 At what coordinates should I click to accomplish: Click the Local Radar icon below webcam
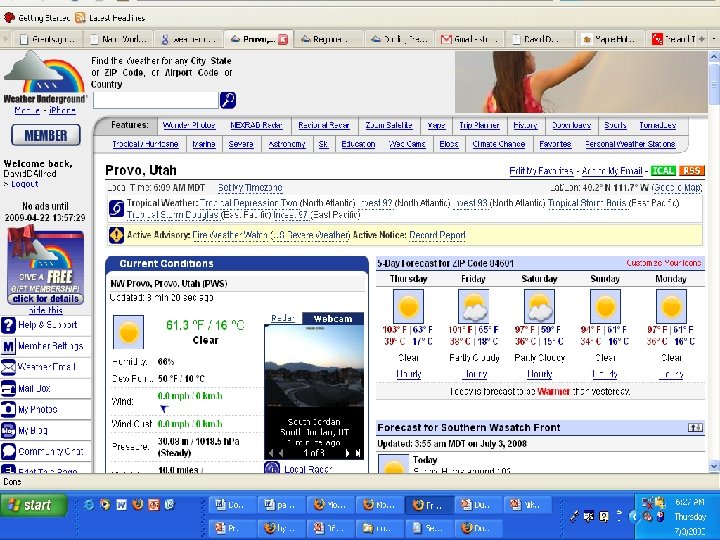click(272, 467)
